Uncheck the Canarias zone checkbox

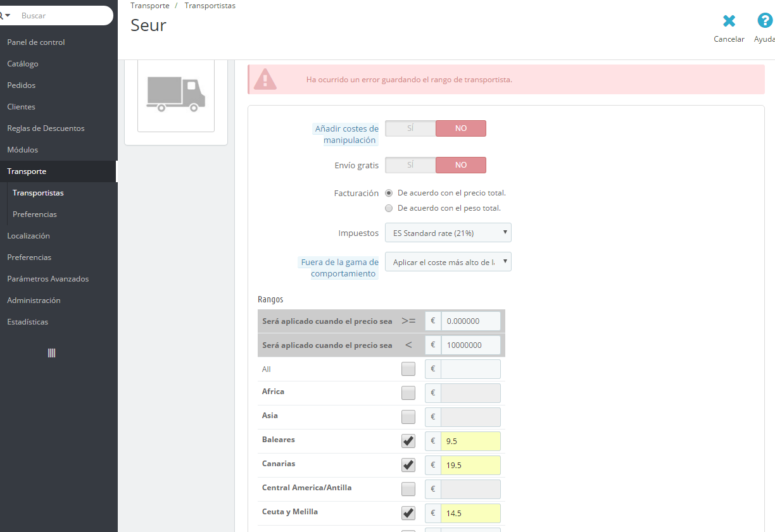click(408, 465)
